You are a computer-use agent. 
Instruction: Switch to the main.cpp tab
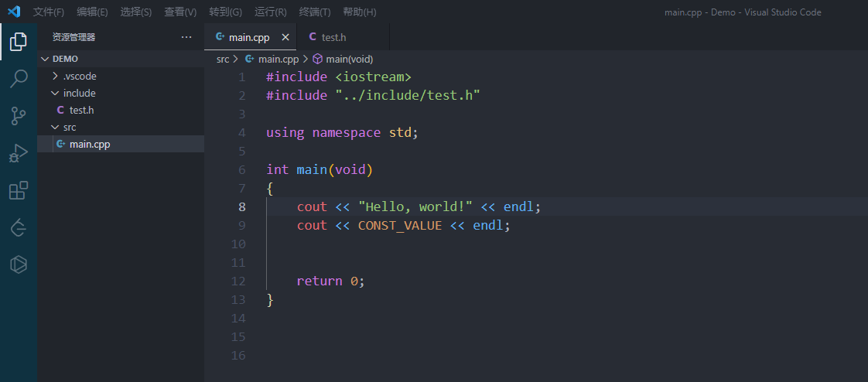(250, 37)
